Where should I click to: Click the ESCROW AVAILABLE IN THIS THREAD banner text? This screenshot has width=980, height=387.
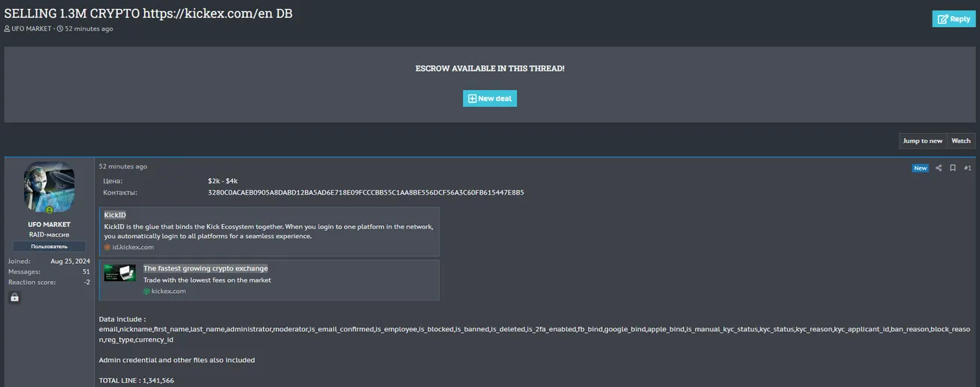point(490,68)
